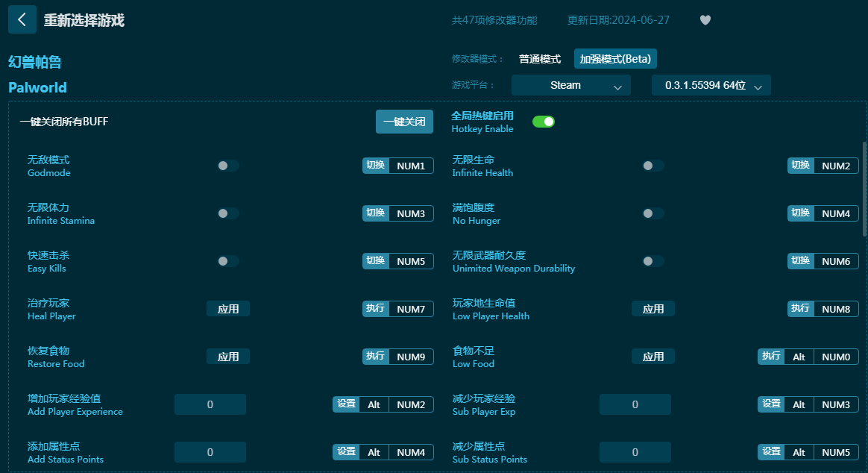Click 设置 button for Add Player Experience
The width and height of the screenshot is (868, 473).
coord(346,404)
